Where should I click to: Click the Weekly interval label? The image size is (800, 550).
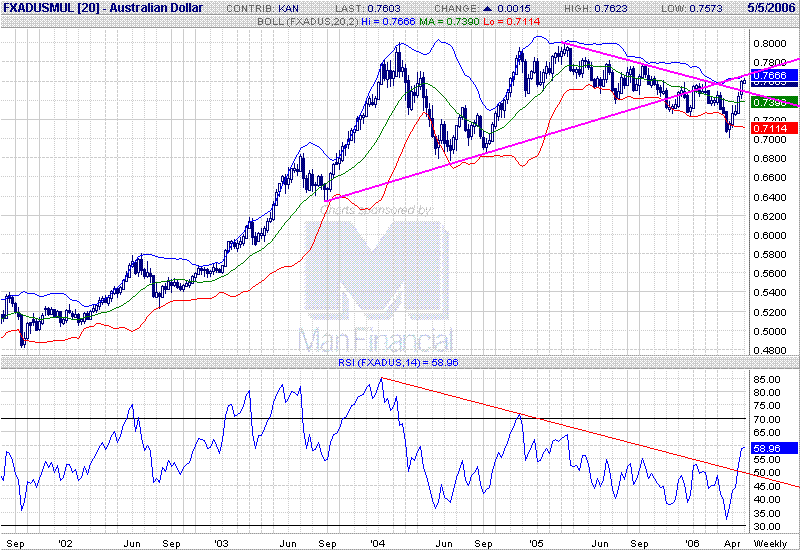click(770, 543)
